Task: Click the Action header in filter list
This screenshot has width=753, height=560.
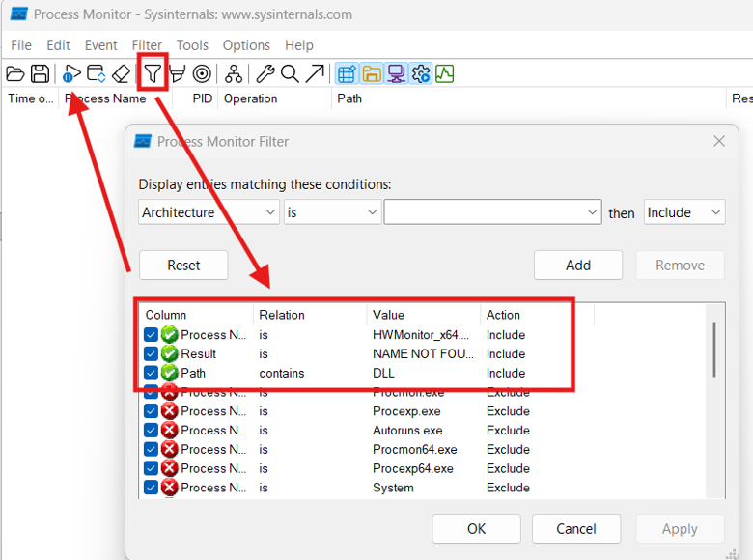Action: pyautogui.click(x=537, y=315)
